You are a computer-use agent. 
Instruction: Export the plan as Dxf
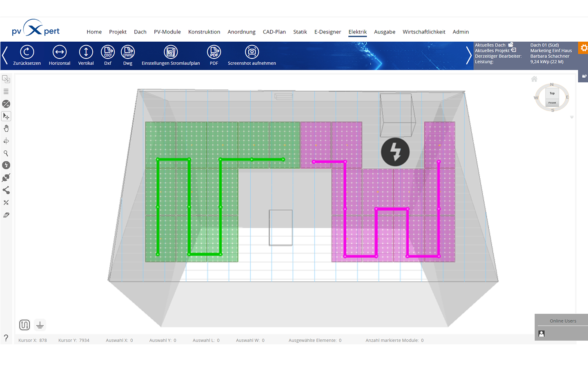(x=108, y=52)
